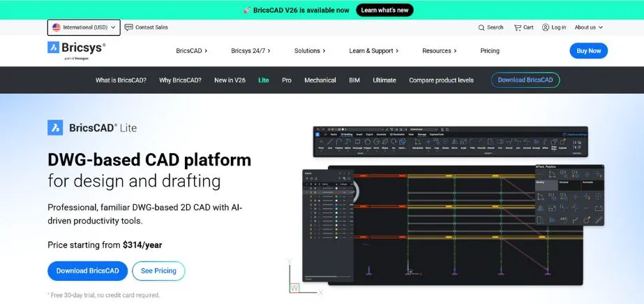This screenshot has width=644, height=304.
Task: Expand the Resources navigation menu
Action: (440, 51)
